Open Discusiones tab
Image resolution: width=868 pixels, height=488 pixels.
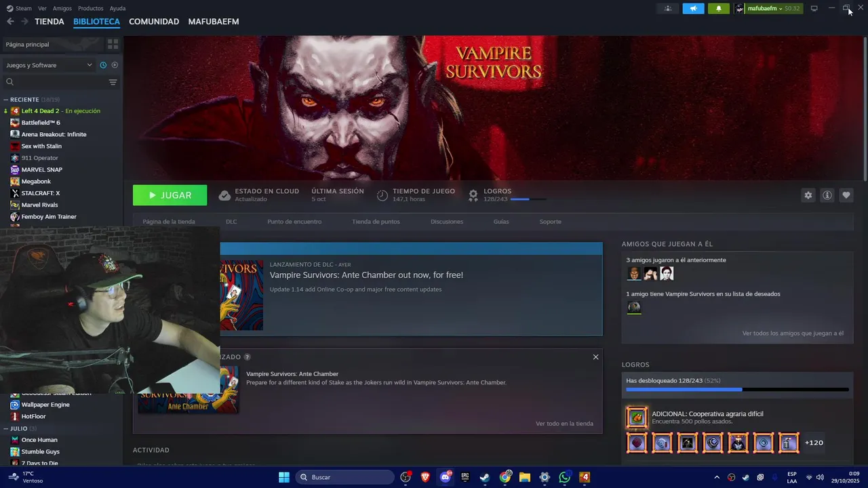coord(447,222)
